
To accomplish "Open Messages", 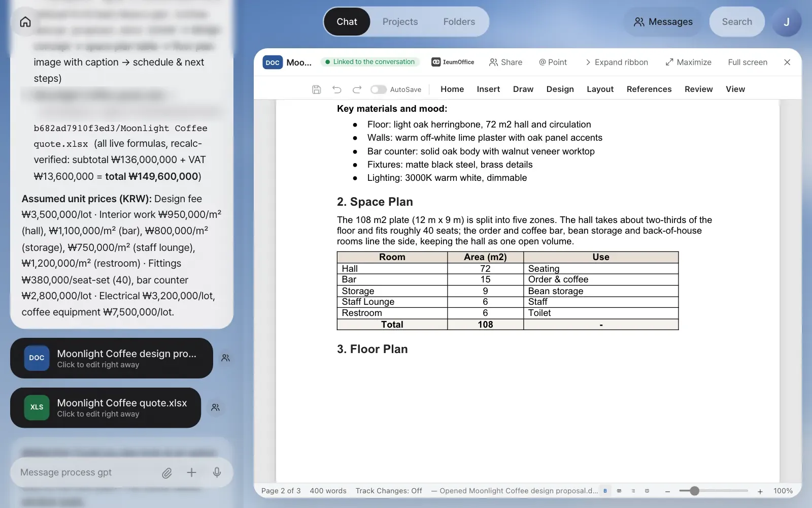I will coord(663,22).
